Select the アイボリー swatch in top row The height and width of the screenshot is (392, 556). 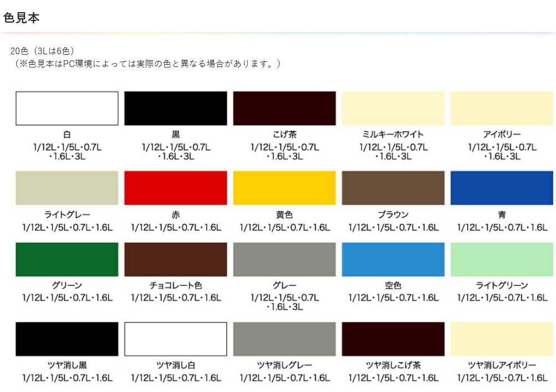click(x=502, y=109)
